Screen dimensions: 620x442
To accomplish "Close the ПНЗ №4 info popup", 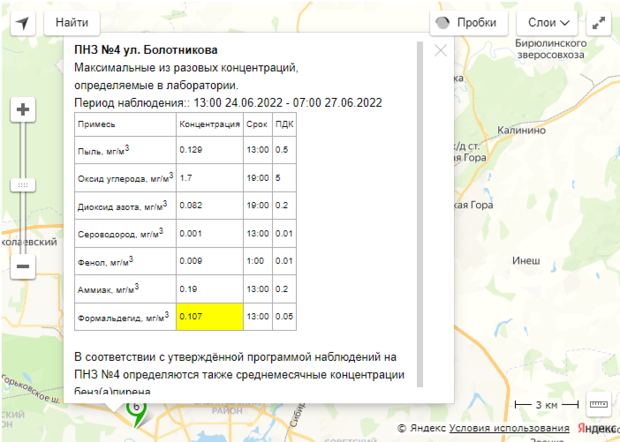I will click(440, 50).
